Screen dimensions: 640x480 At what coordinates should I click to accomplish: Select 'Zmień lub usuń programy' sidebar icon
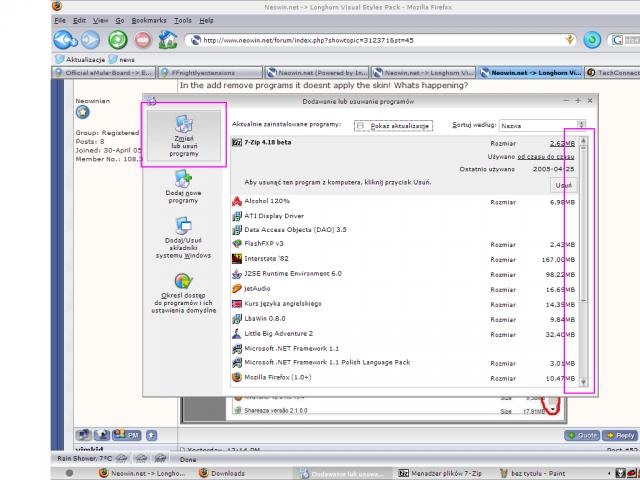tap(184, 135)
